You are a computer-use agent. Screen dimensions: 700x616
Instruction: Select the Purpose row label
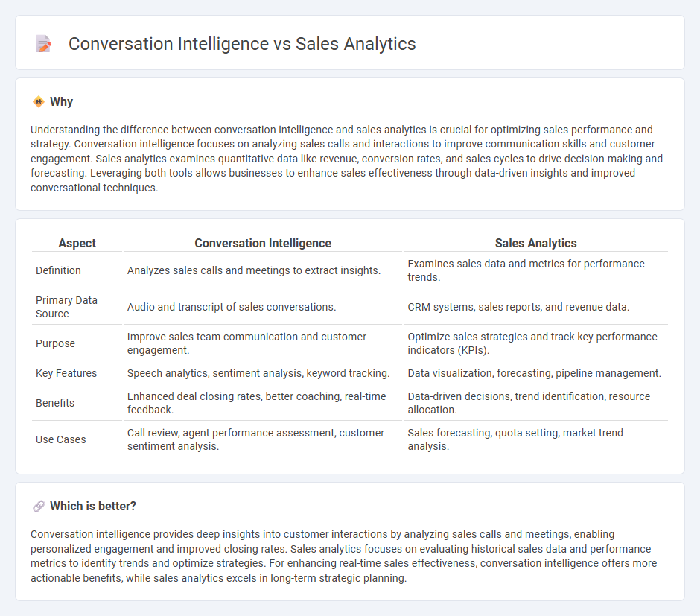[55, 343]
